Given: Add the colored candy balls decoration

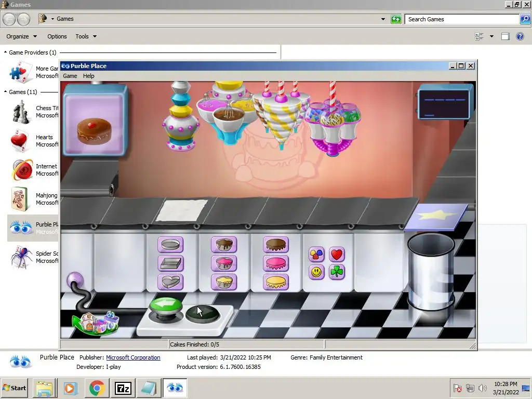Looking at the screenshot, I should tap(316, 254).
